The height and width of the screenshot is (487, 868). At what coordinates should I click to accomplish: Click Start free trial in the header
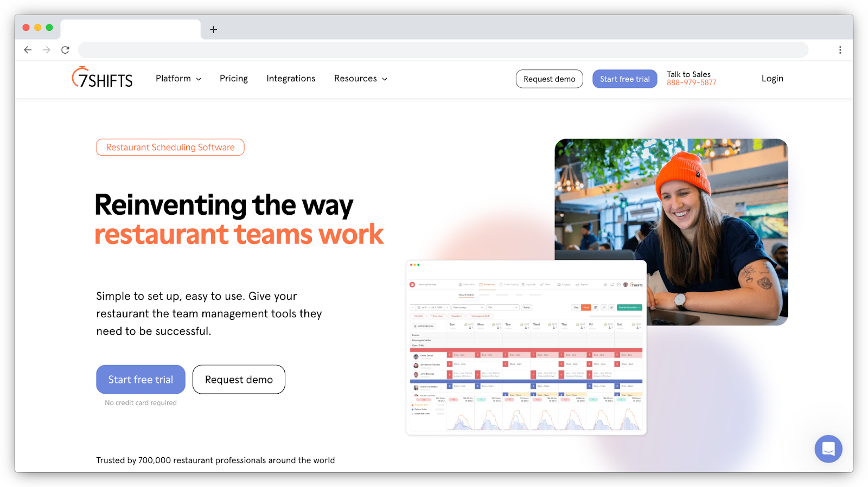pos(625,79)
